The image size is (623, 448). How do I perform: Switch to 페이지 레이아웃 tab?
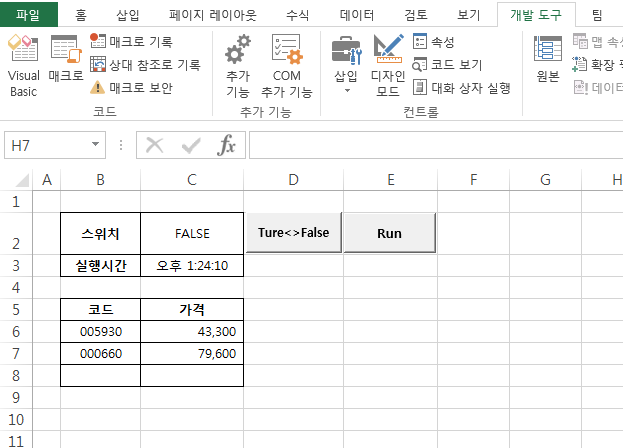click(213, 15)
